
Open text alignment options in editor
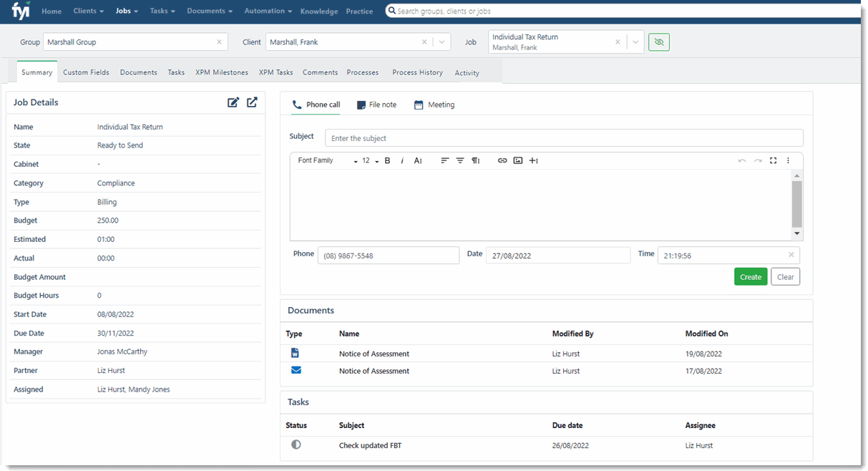pyautogui.click(x=444, y=161)
